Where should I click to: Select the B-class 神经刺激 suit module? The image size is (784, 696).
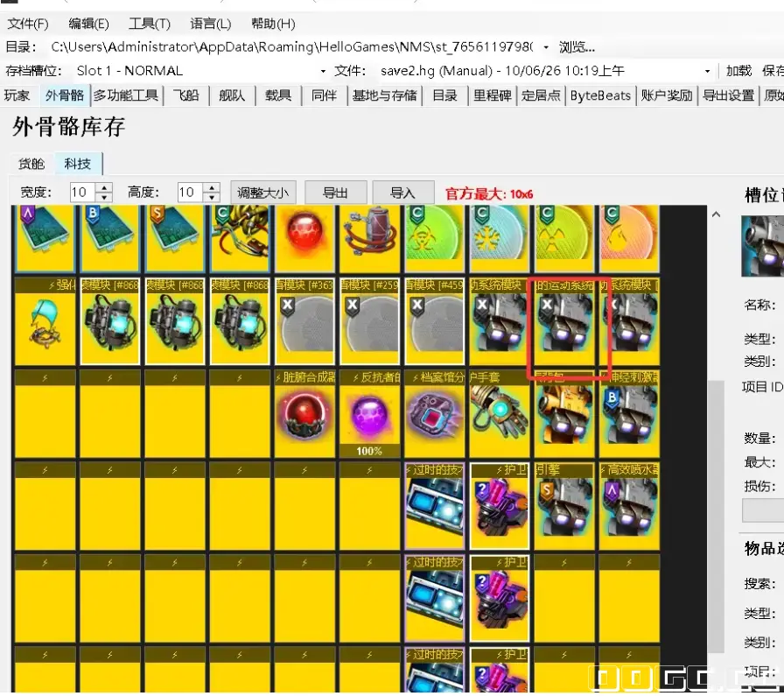tap(629, 414)
